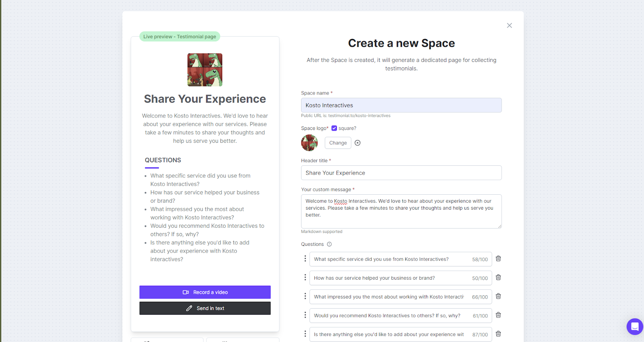This screenshot has height=342, width=644.
Task: Grab drag handle of 'What specific service' question
Action: click(305, 259)
